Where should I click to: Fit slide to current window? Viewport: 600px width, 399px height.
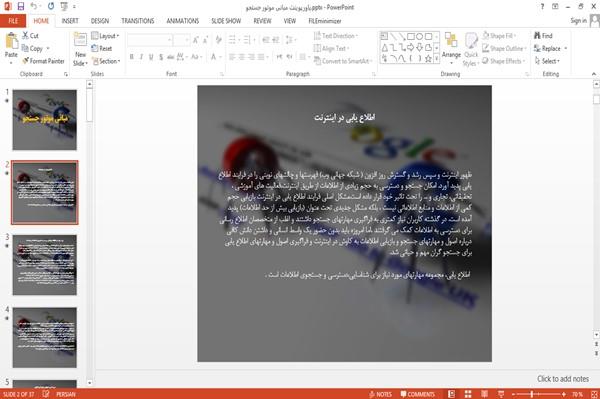tap(594, 394)
